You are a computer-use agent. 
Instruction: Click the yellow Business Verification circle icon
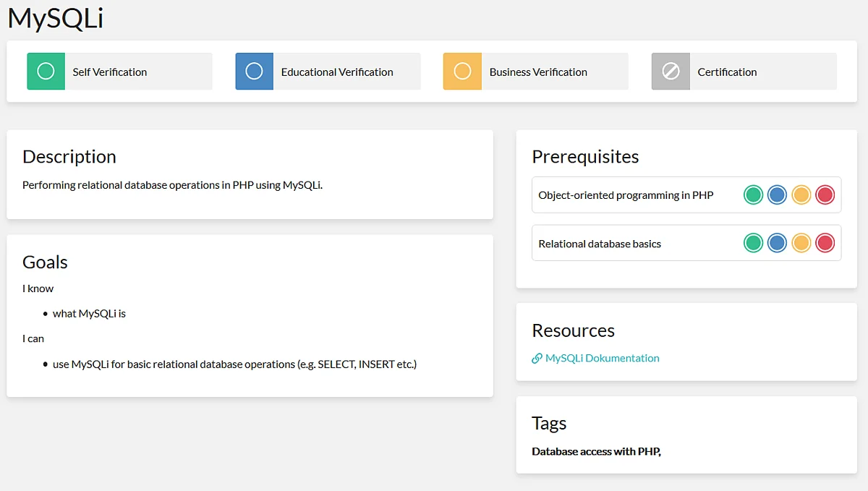coord(462,72)
